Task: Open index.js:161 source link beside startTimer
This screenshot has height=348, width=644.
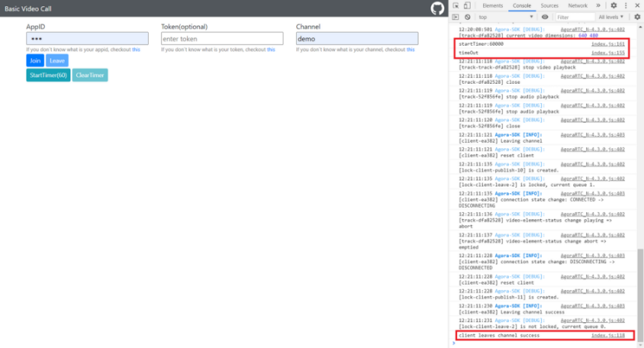Action: [x=608, y=44]
